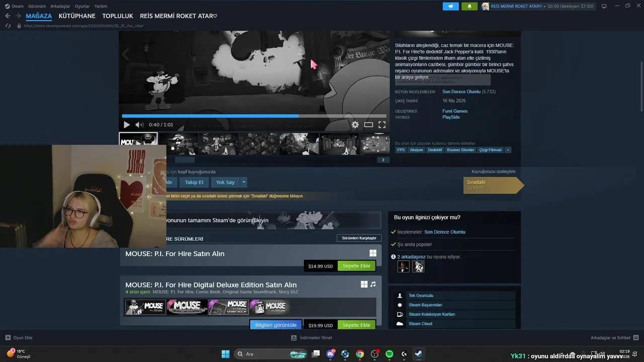
Task: Click Oyun Ekle plus icon
Action: [8, 337]
